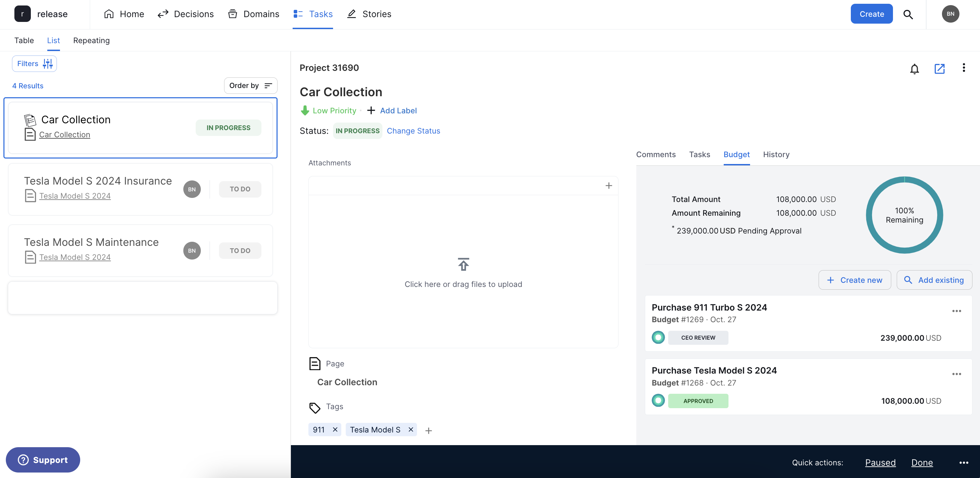Go to Home navigation

pyautogui.click(x=124, y=14)
